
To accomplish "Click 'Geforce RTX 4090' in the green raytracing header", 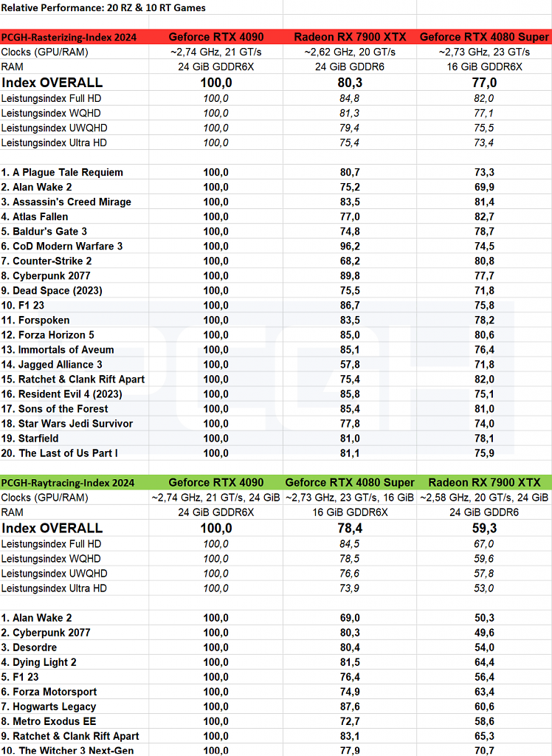I will point(216,483).
